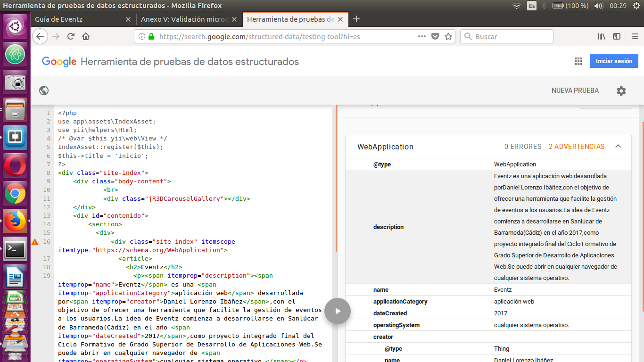This screenshot has width=644, height=362.
Task: Select the operatingSystem row
Action: tap(488, 325)
